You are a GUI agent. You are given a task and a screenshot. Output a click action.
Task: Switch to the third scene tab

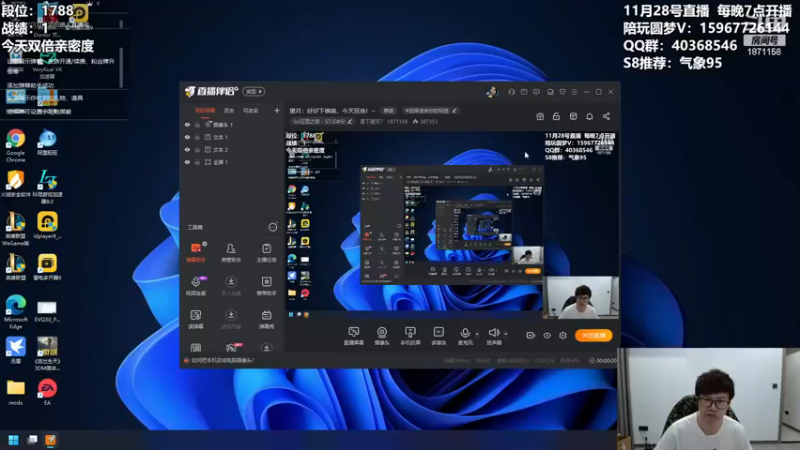tap(251, 111)
